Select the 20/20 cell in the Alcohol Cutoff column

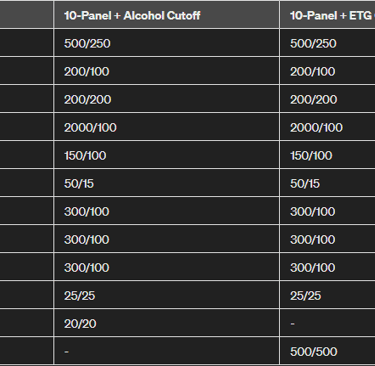(166, 323)
